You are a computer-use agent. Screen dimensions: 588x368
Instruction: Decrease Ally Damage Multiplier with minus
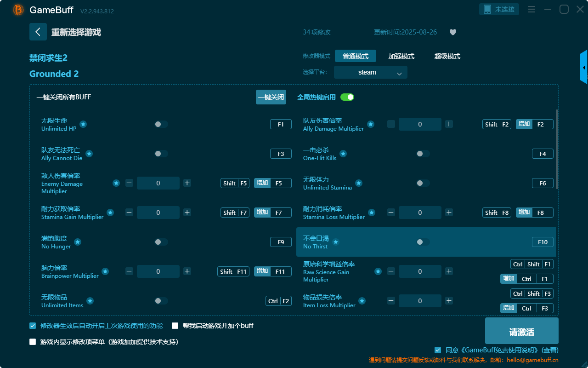391,124
